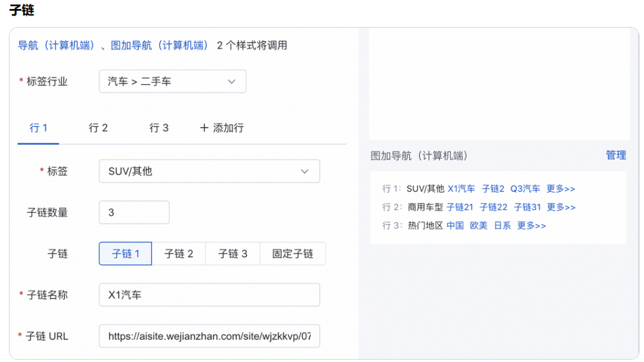Select 子链 2 segment option
The image size is (644, 362).
click(179, 253)
